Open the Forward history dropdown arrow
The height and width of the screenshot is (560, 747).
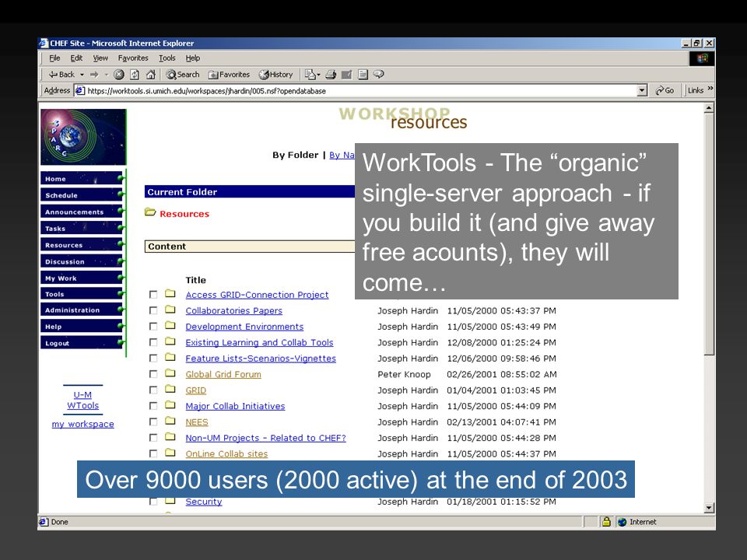click(107, 75)
